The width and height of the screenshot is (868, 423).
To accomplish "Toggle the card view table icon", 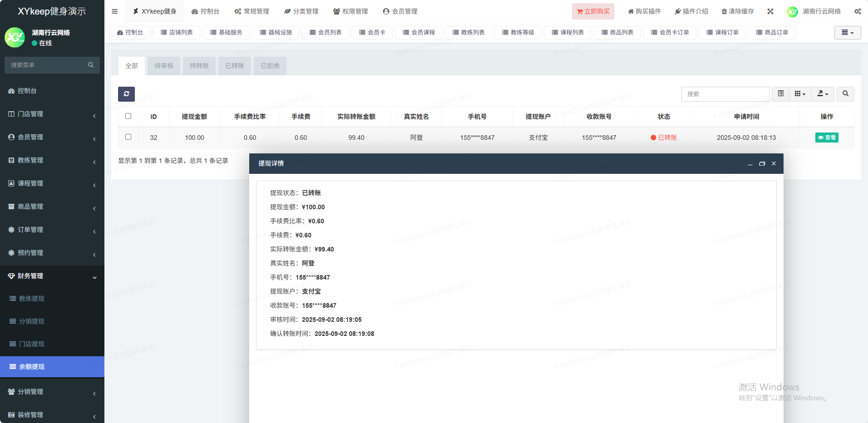I will (780, 94).
